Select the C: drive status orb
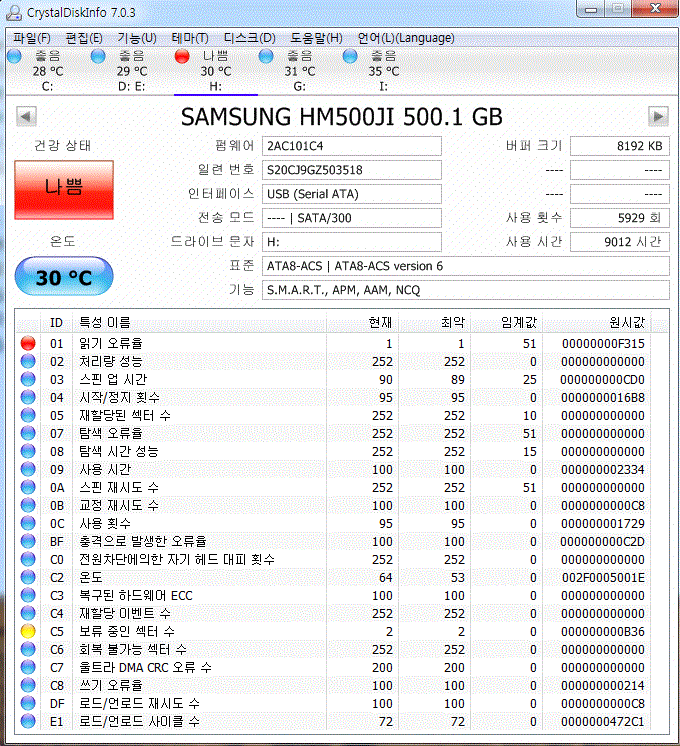 click(x=15, y=56)
